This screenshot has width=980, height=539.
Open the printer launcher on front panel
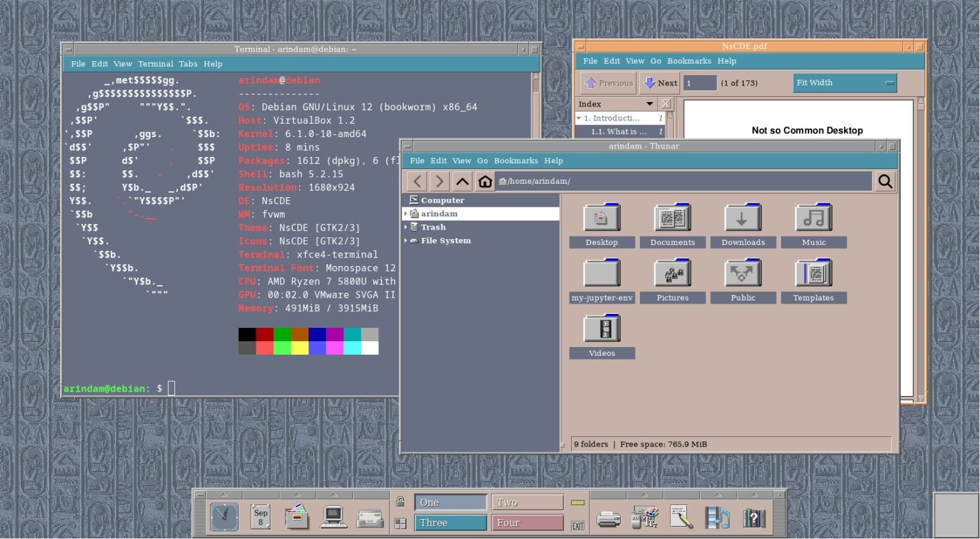[x=609, y=519]
